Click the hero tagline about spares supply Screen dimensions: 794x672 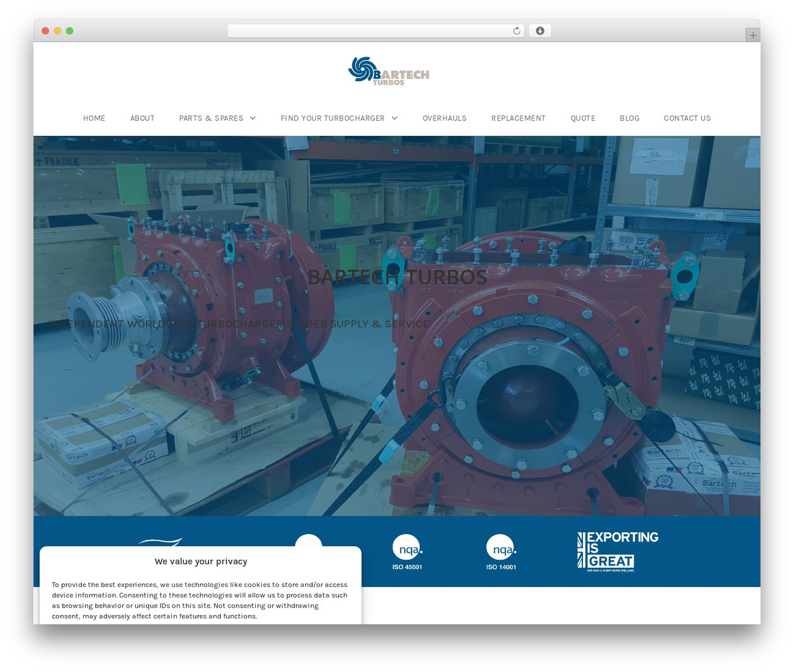click(239, 324)
